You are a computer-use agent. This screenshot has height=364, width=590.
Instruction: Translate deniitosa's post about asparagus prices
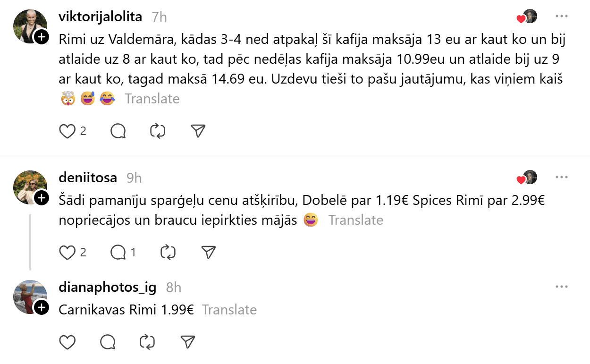click(355, 220)
